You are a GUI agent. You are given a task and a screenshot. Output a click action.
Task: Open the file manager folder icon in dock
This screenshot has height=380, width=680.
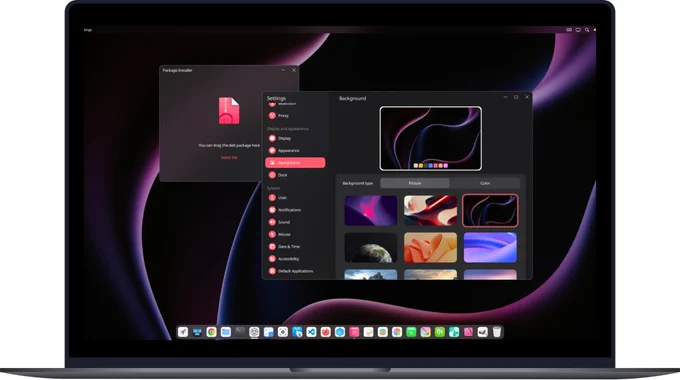click(226, 332)
